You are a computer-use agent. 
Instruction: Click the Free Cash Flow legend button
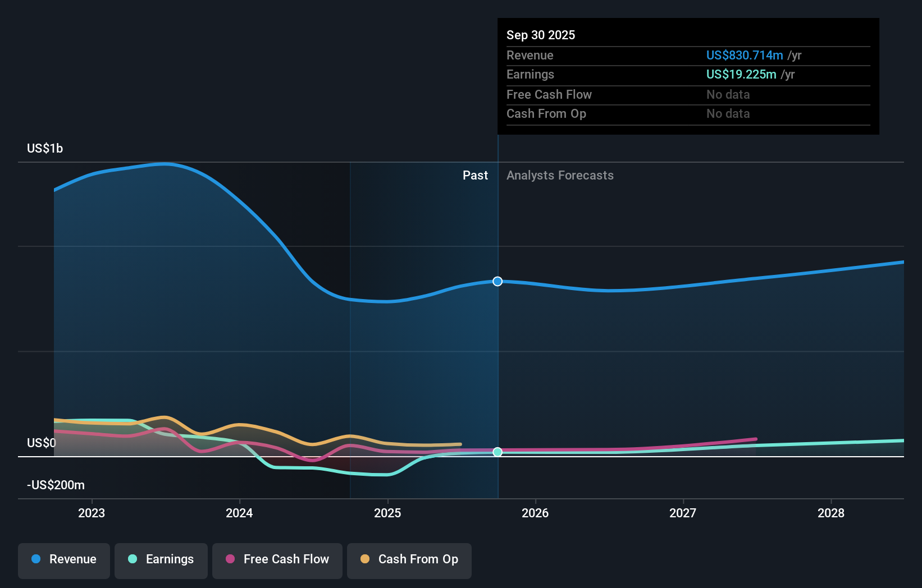click(277, 559)
